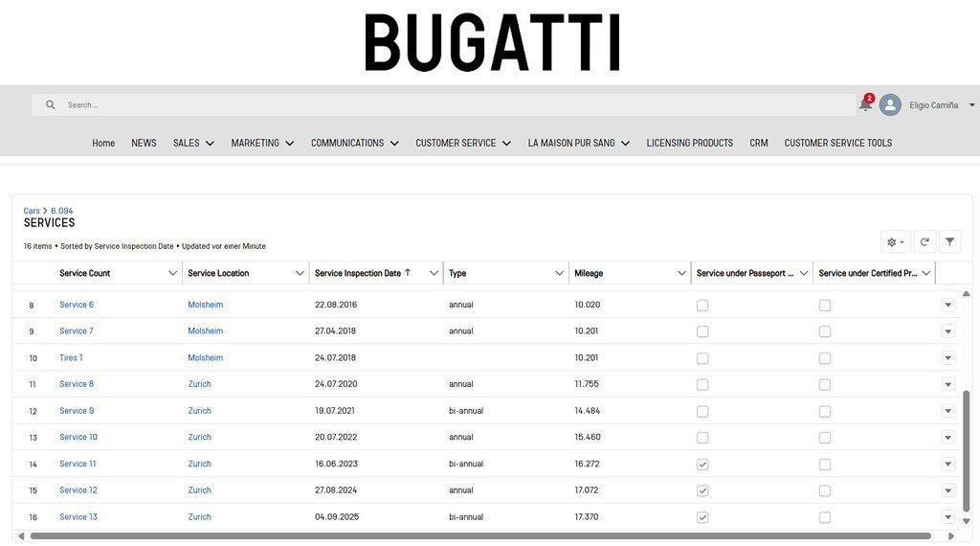The width and height of the screenshot is (980, 546).
Task: Open Molsheim location in Service 7 row
Action: tap(206, 330)
